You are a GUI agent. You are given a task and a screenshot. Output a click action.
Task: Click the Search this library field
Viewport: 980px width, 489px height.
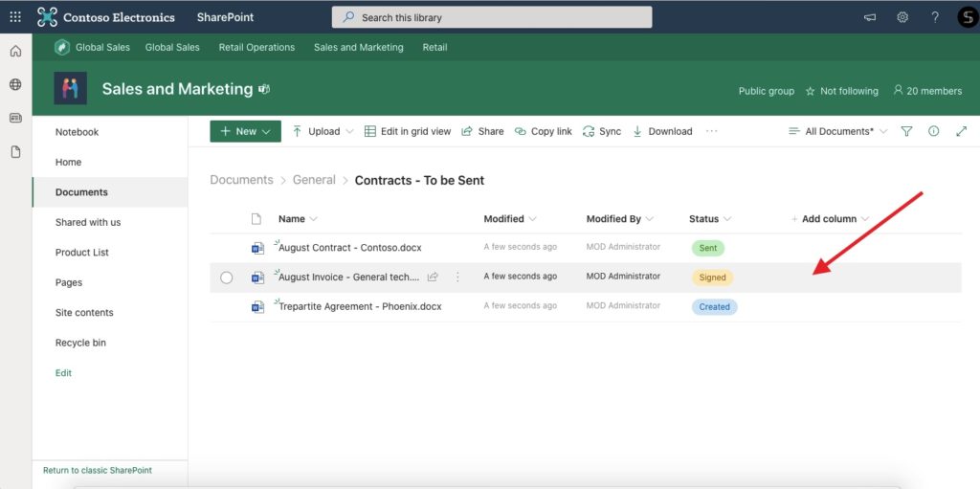point(492,17)
